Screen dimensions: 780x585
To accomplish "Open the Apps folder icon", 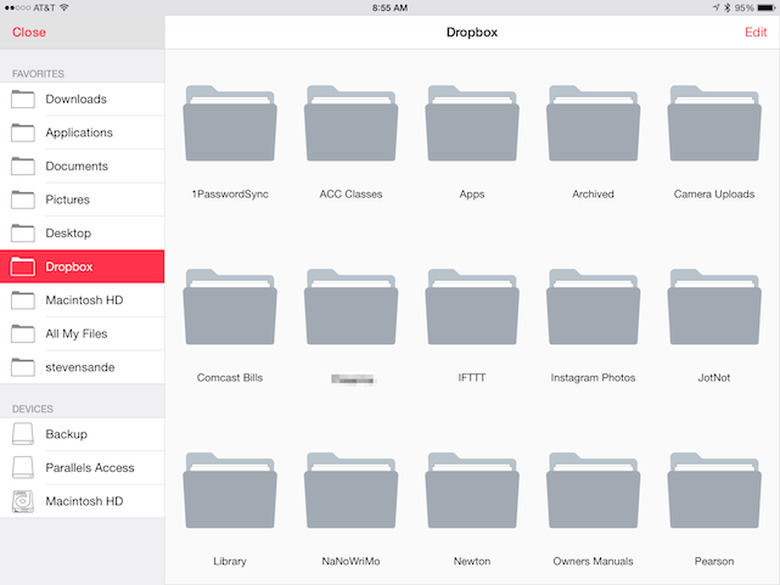I will 472,123.
